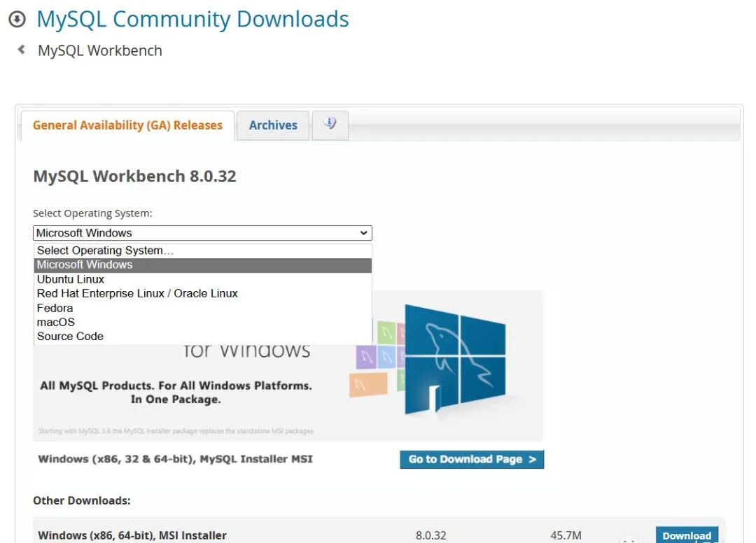Collapse the Select Operating System combo box
Viewport: 756px width, 543px height.
[x=202, y=233]
